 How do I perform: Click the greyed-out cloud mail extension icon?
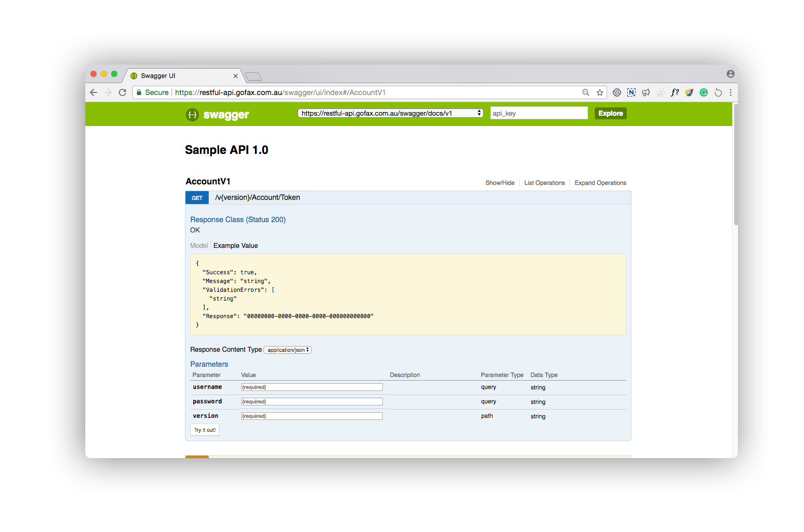(660, 92)
